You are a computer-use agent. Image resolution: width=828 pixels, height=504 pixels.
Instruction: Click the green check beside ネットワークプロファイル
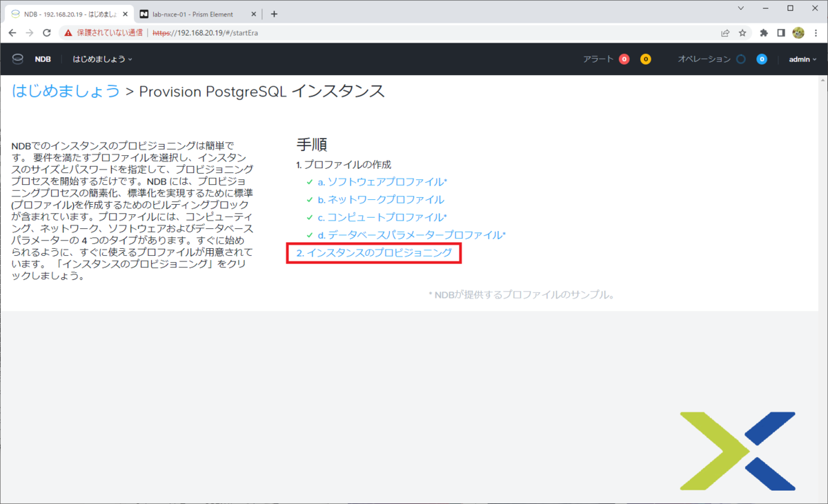(310, 200)
